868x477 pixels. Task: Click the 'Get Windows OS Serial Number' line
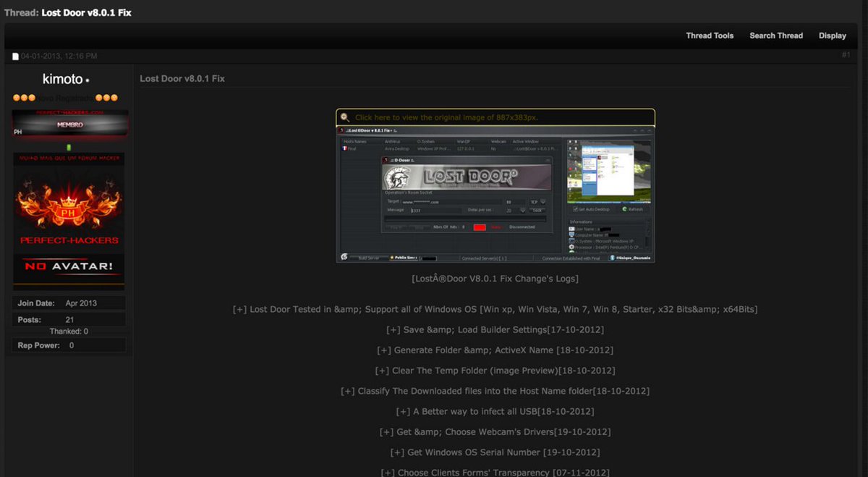[x=495, y=452]
